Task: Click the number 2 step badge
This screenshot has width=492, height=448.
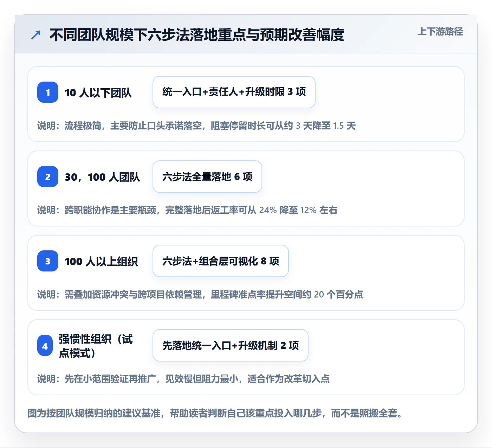Action: point(48,177)
